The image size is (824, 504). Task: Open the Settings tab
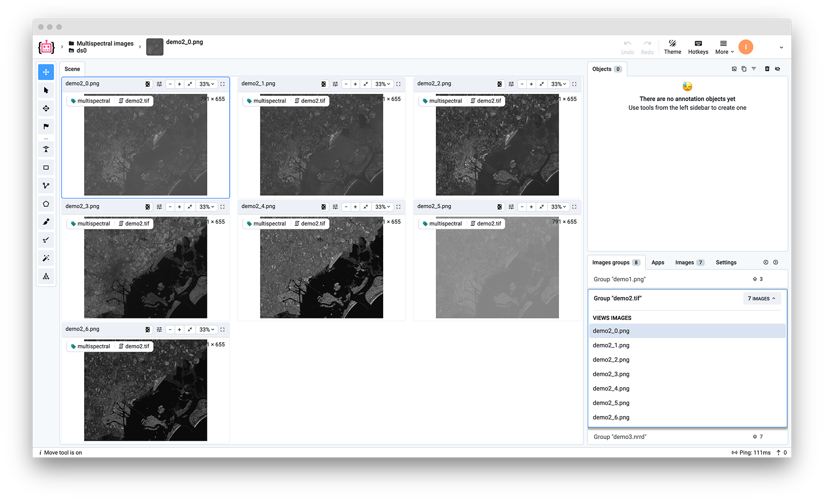(x=726, y=263)
